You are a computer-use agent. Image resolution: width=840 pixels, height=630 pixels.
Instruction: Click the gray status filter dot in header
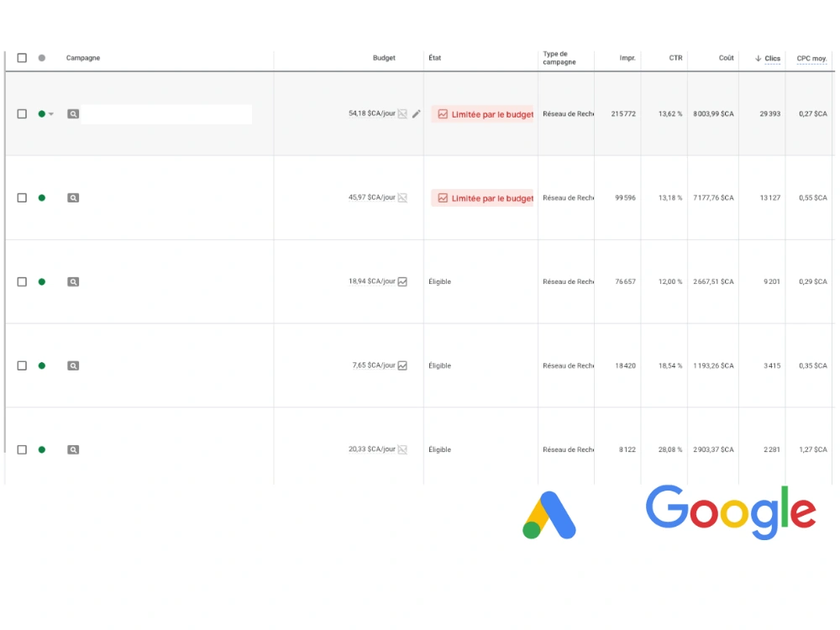[x=42, y=58]
